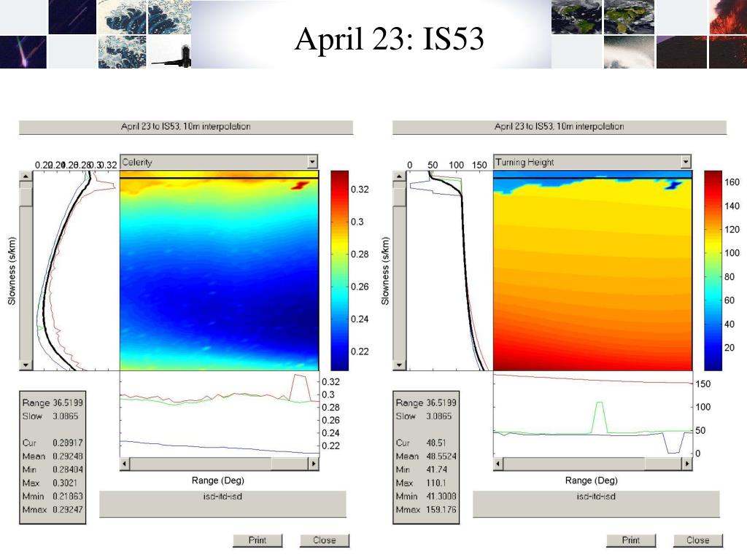This screenshot has height=560, width=747.
Task: Click right arrow of Turning Height range scrollbar
Action: [x=687, y=463]
